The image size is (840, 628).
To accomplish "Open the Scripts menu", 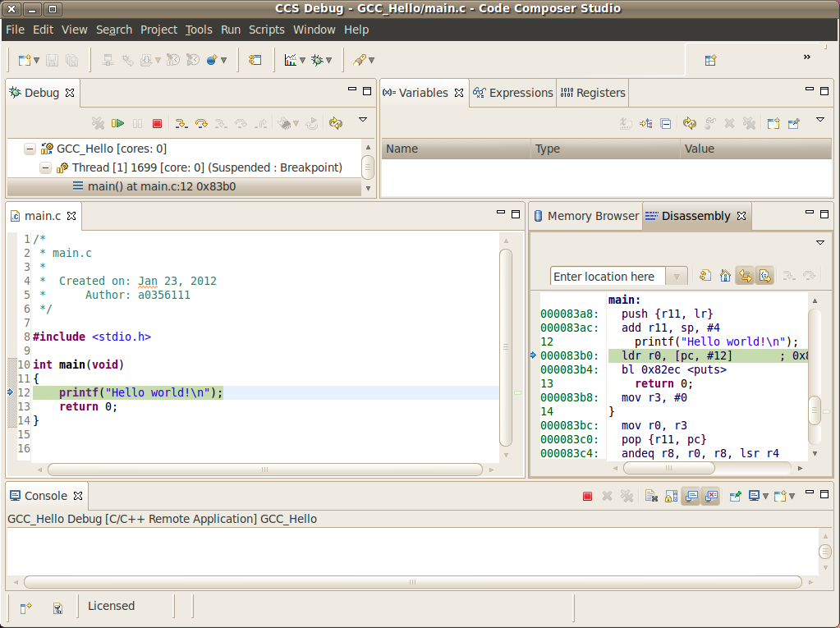I will 266,29.
